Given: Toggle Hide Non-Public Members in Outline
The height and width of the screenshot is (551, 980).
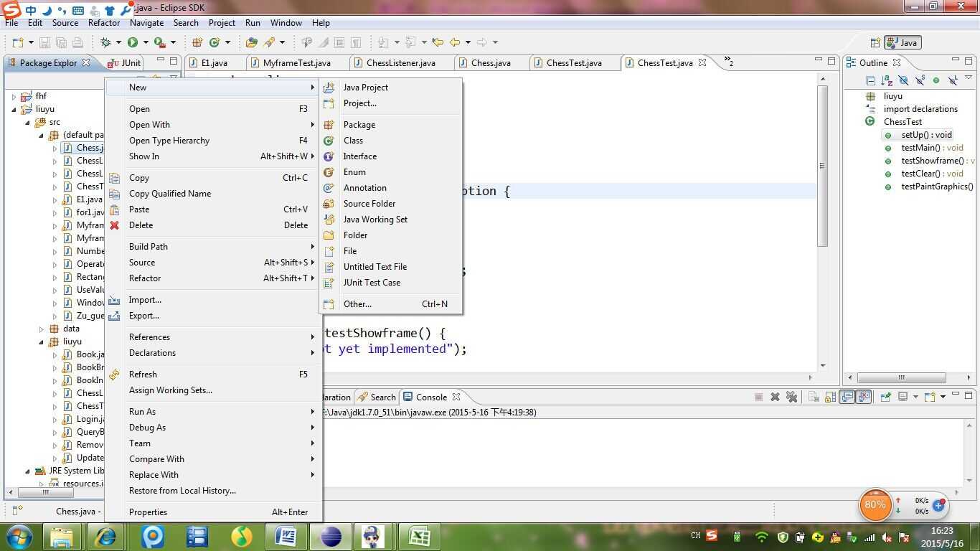Looking at the screenshot, I should (x=936, y=80).
